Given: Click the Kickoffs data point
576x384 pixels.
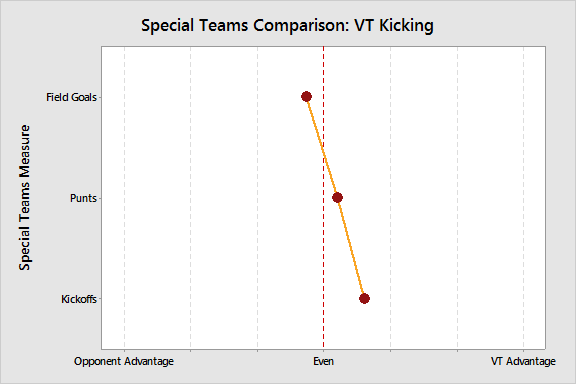Looking at the screenshot, I should 364,298.
